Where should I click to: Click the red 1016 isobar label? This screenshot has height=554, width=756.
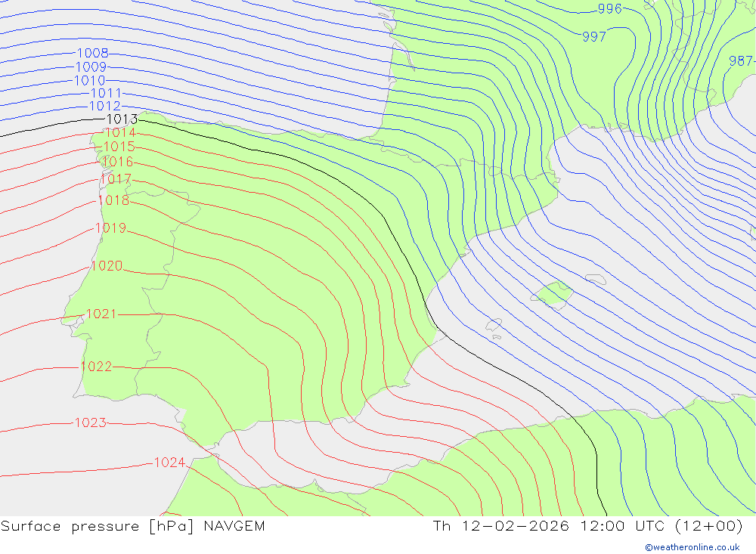(x=117, y=161)
